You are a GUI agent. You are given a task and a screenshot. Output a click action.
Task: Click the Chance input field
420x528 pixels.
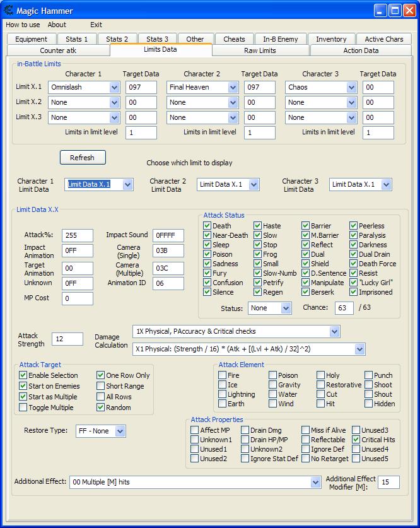click(344, 308)
